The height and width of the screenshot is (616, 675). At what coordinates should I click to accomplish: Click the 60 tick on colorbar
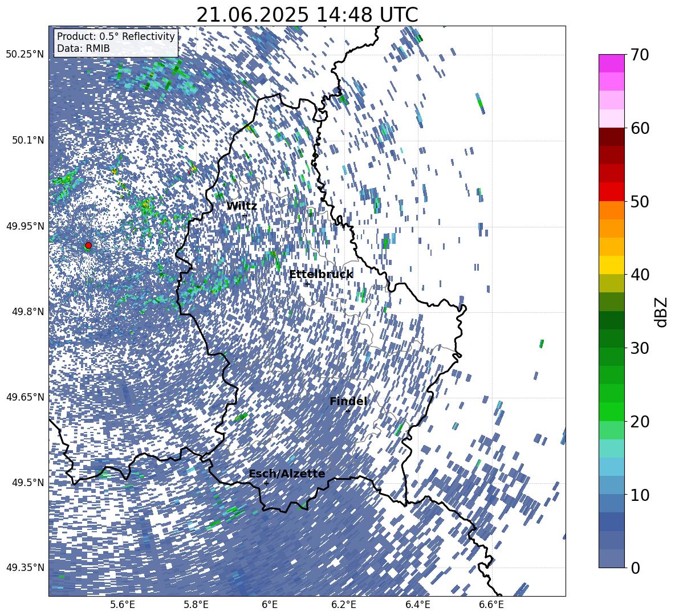640,128
